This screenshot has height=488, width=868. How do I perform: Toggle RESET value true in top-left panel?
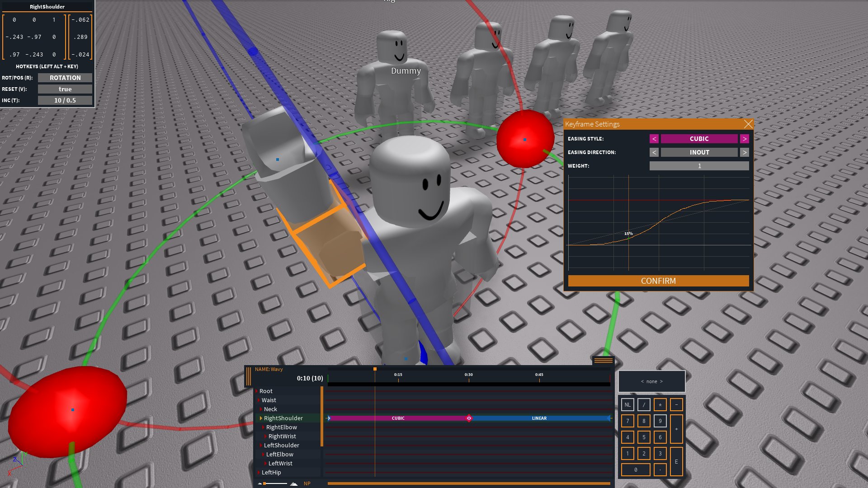pos(64,89)
